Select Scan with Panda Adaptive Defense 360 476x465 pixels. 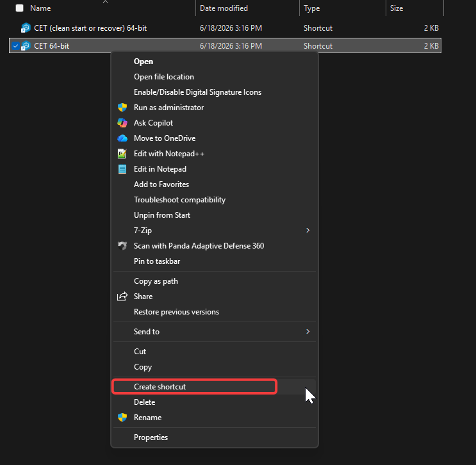coord(199,246)
